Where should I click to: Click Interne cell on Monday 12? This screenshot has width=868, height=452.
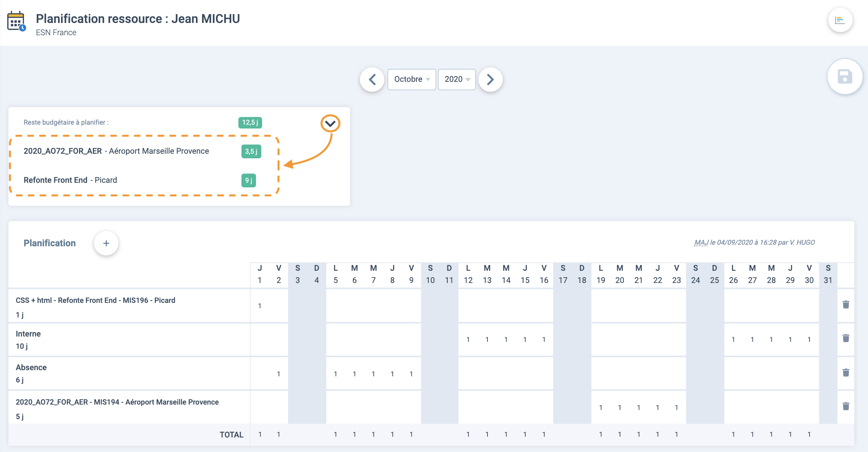coord(468,340)
